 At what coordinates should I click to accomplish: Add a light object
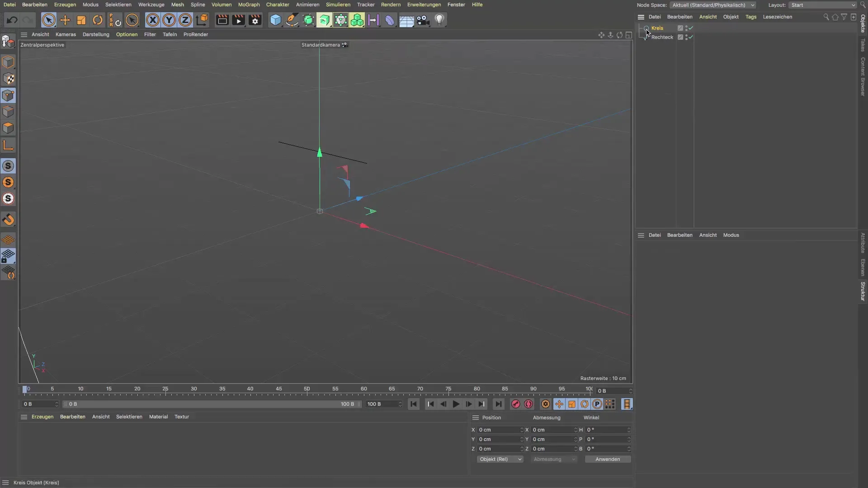pos(439,20)
